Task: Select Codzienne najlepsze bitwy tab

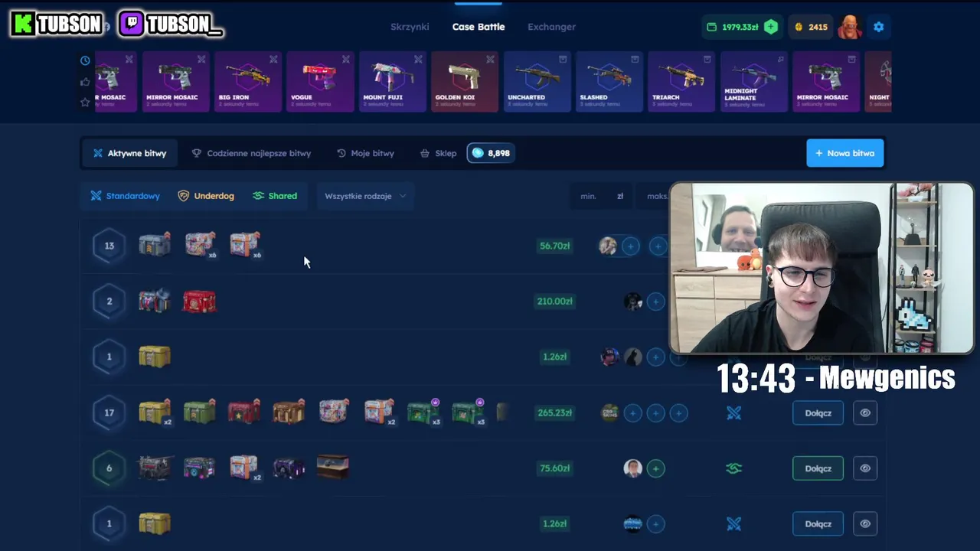Action: [x=251, y=153]
